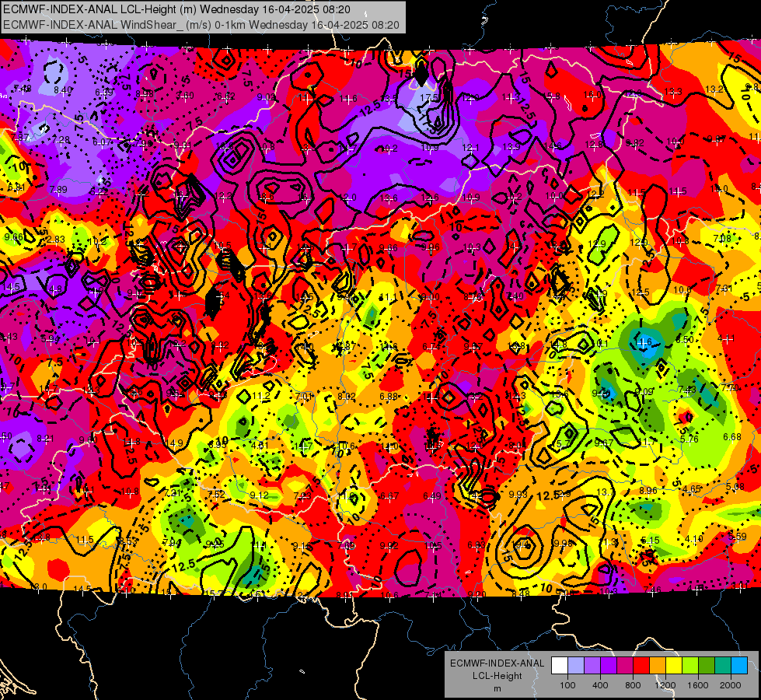Click the LCL-Height label in the legend
Screen dimensions: 761x700
pos(497,676)
